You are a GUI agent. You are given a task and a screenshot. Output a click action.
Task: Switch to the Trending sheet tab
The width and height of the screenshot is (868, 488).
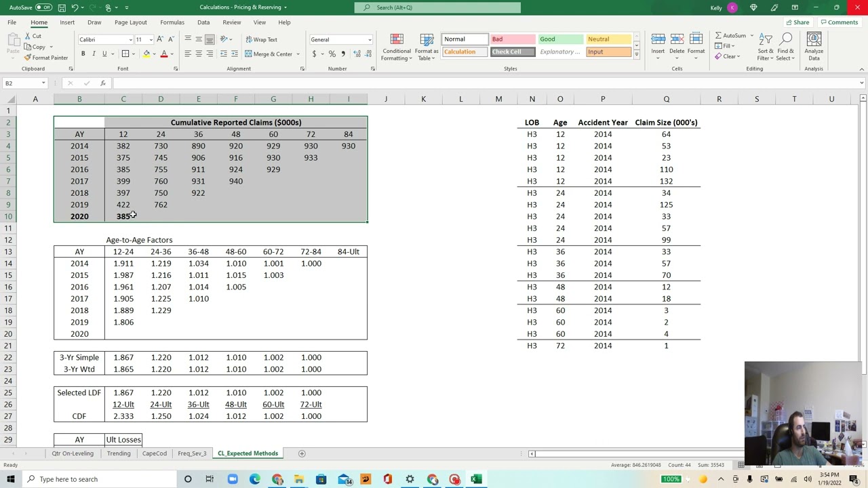[119, 453]
